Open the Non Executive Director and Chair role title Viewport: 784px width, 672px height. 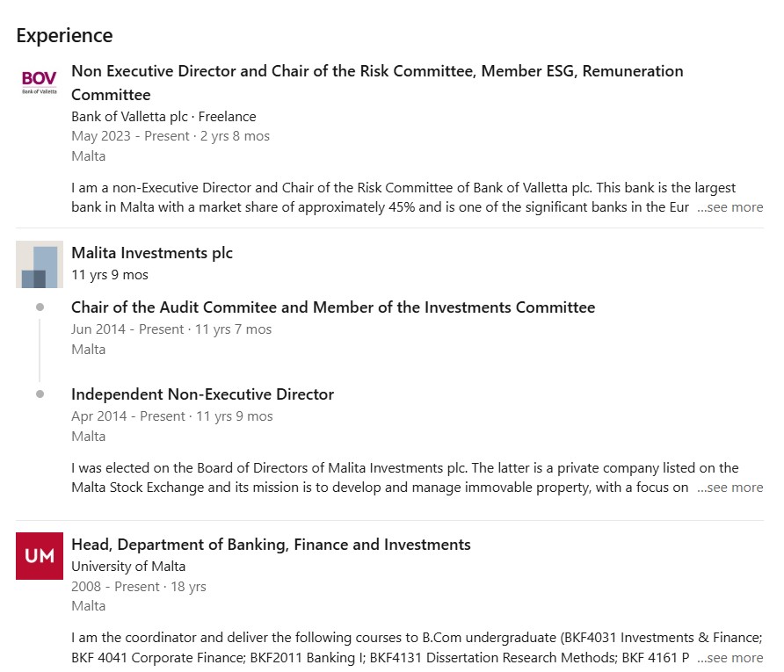pos(377,82)
